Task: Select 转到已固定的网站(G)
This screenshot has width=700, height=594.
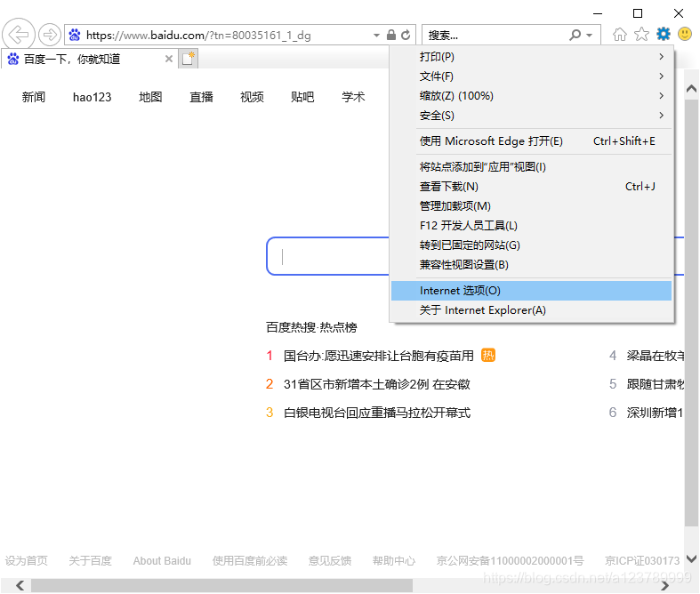Action: 531,245
